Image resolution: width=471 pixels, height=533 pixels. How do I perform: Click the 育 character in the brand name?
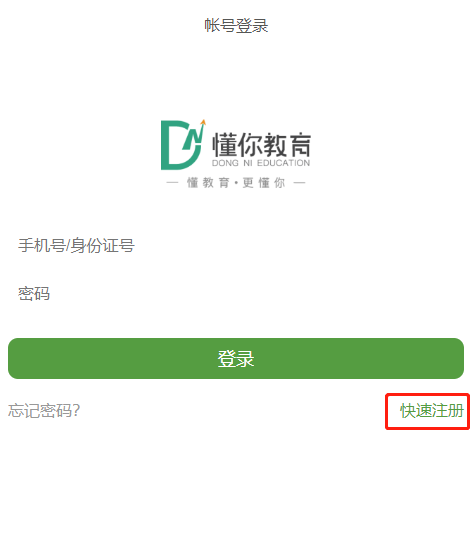[x=299, y=145]
